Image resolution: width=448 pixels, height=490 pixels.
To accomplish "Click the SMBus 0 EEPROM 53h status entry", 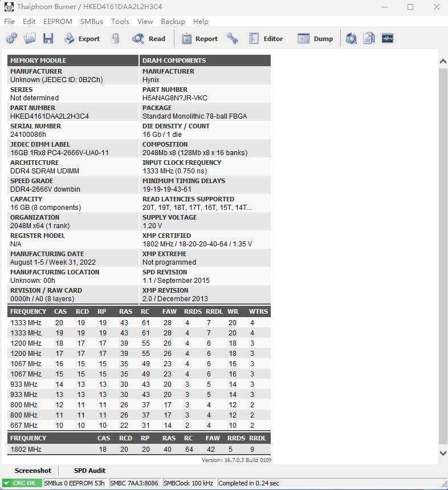I will coord(75,483).
